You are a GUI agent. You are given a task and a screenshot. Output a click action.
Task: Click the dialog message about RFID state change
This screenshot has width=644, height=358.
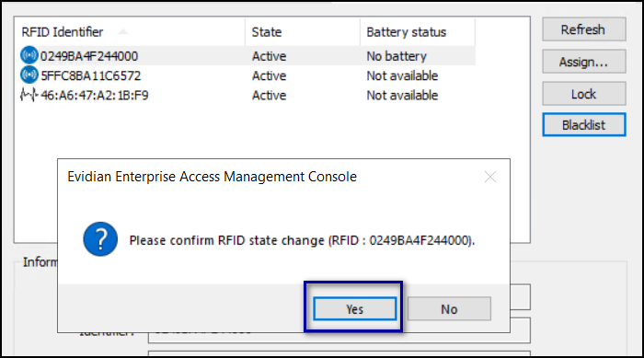302,240
